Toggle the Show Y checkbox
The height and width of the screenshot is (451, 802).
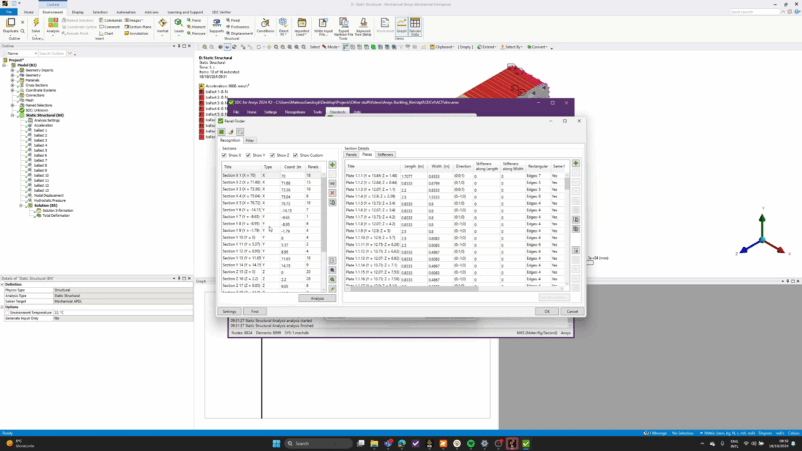[249, 155]
